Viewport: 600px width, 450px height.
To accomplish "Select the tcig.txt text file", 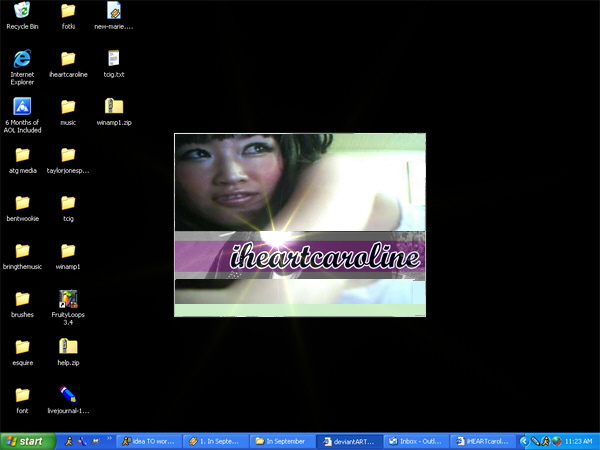I will 114,60.
